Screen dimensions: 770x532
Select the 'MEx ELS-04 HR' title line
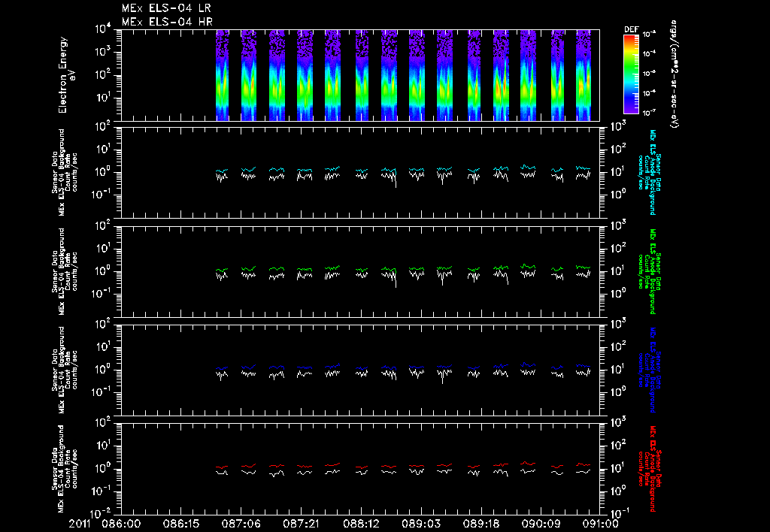[167, 22]
